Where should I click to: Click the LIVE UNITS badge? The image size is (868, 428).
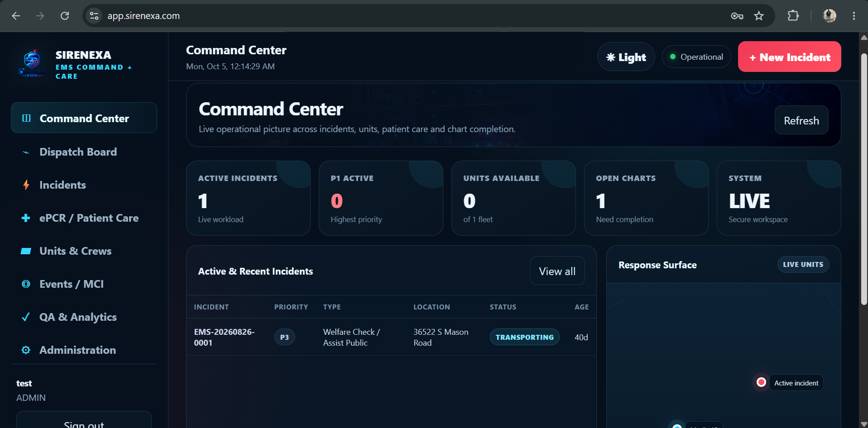coord(803,265)
